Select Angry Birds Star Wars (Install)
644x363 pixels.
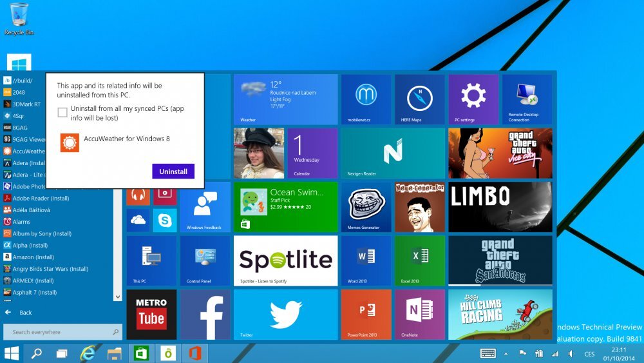pos(46,269)
